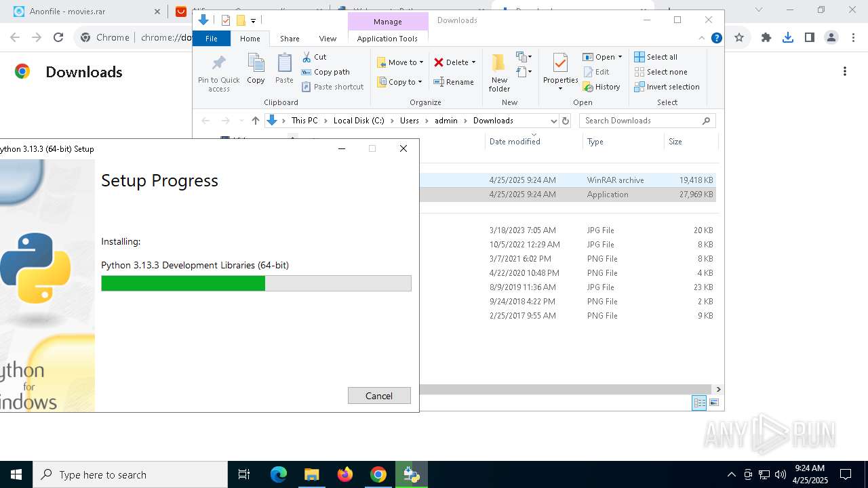
Task: Click Users in the address breadcrumb
Action: pyautogui.click(x=410, y=121)
